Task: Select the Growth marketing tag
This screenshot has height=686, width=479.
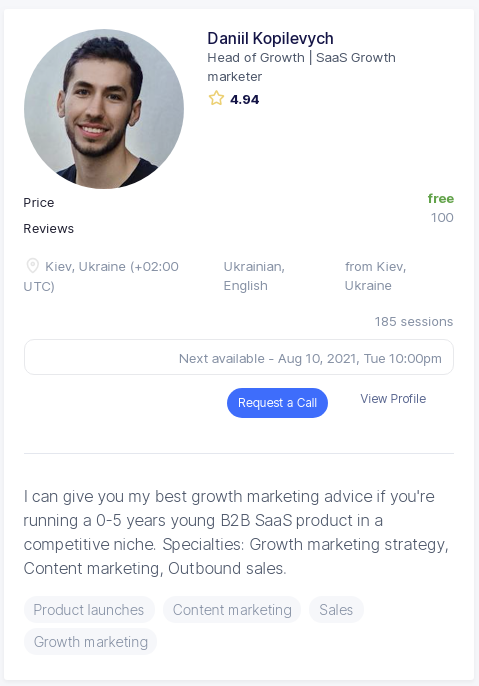Action: pyautogui.click(x=91, y=641)
